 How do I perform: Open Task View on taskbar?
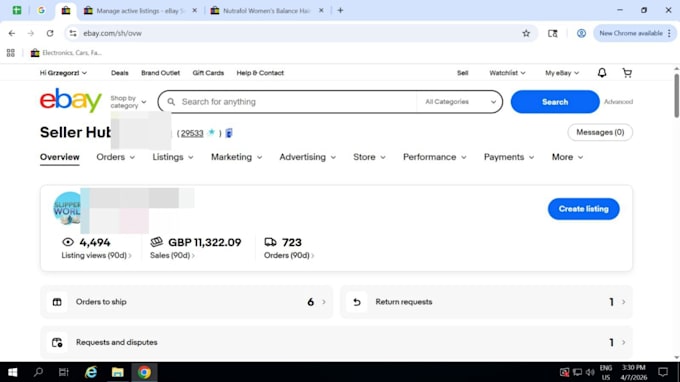coord(64,372)
